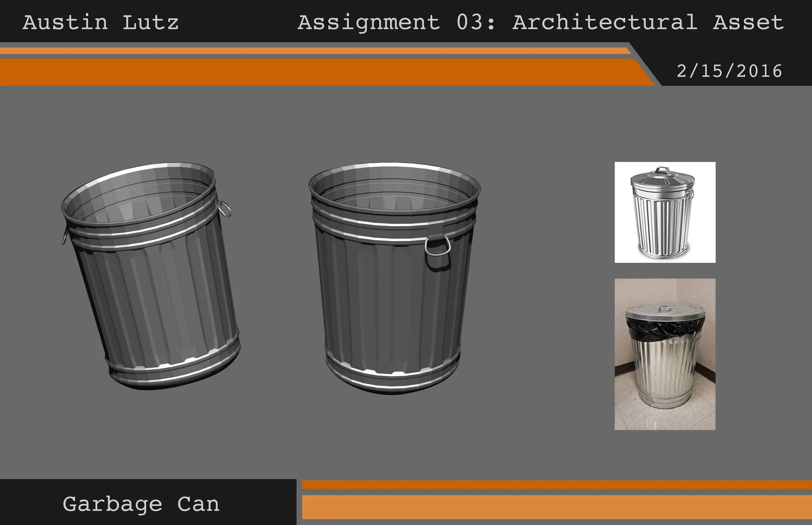Select the shiny trash can reference photo

click(664, 212)
